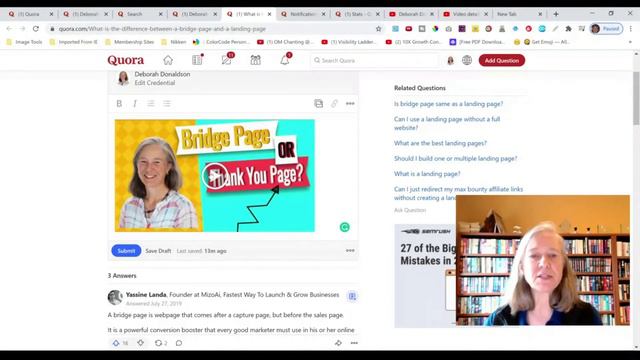The height and width of the screenshot is (360, 640).
Task: Open Chrome extensions puzzle icon
Action: click(x=568, y=29)
